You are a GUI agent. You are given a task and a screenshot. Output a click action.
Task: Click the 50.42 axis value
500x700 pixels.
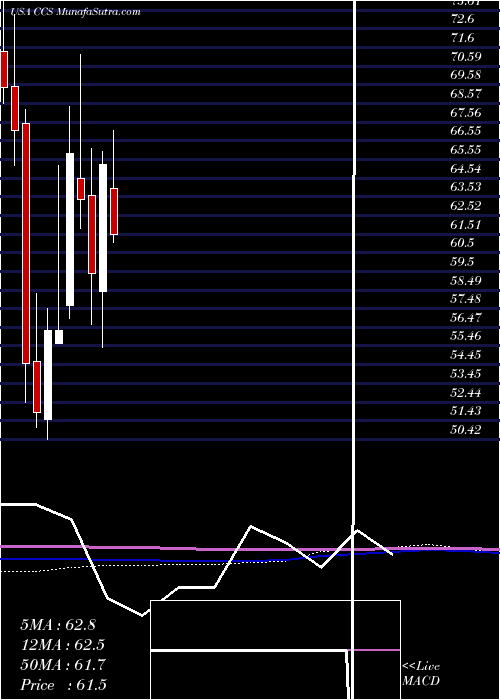tap(466, 429)
